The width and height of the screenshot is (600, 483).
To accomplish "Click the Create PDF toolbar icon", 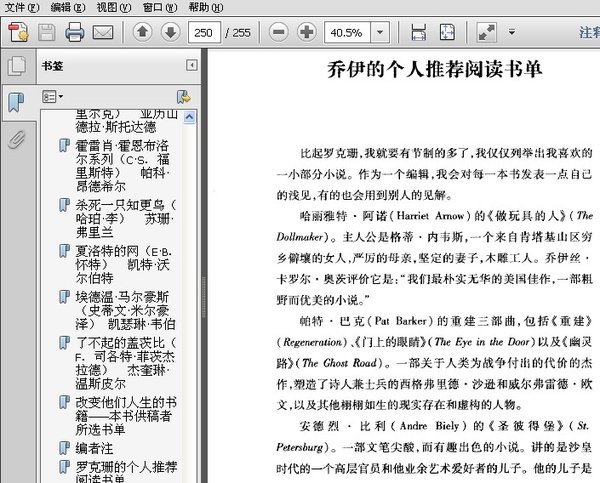I will coord(19,32).
